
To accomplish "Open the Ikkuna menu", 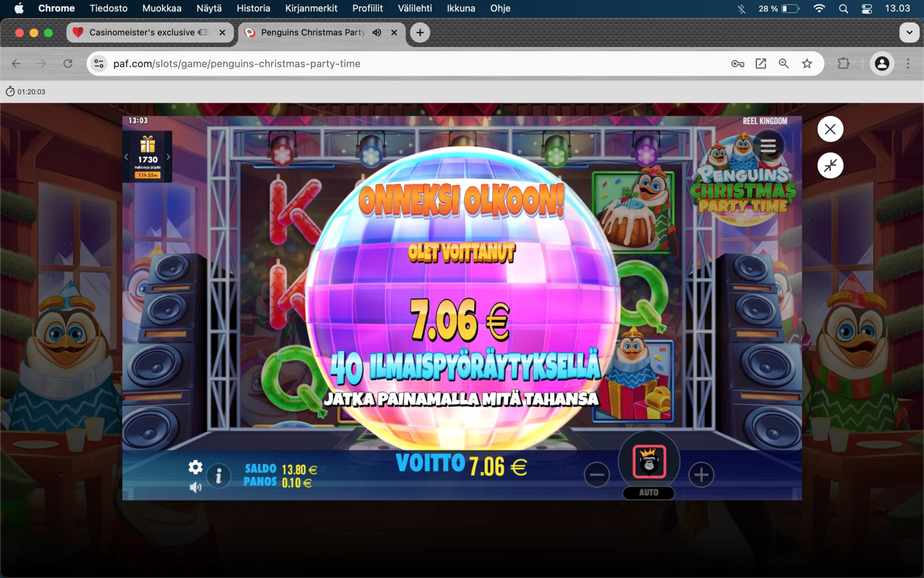I will click(461, 8).
